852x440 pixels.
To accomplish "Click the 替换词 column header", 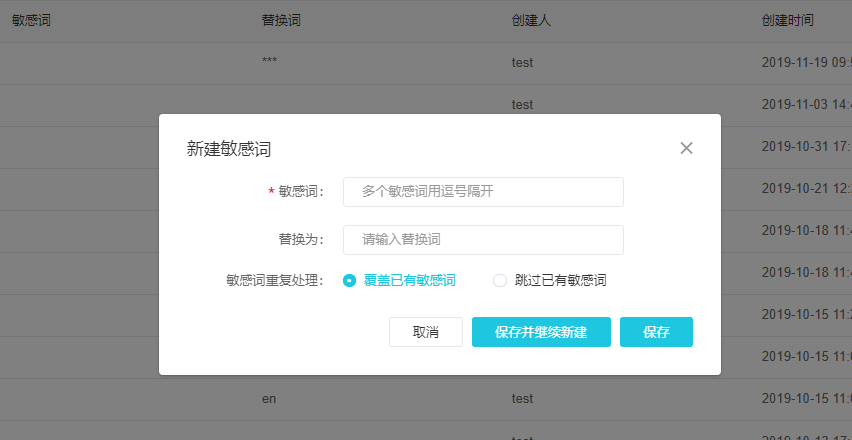I will coord(281,20).
